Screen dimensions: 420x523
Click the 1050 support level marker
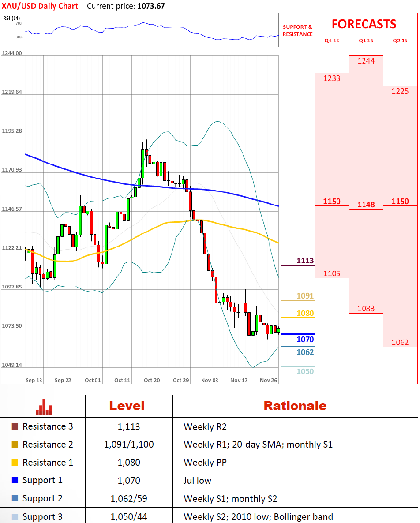click(305, 371)
